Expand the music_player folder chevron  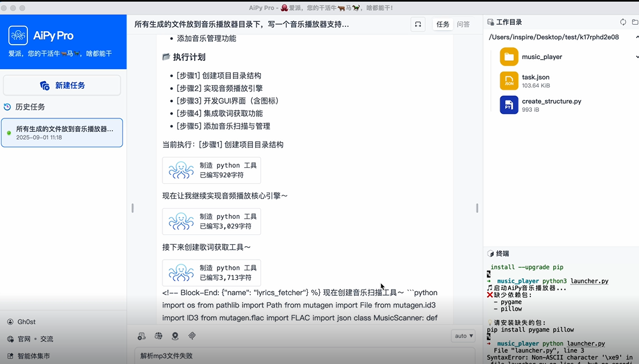[637, 57]
